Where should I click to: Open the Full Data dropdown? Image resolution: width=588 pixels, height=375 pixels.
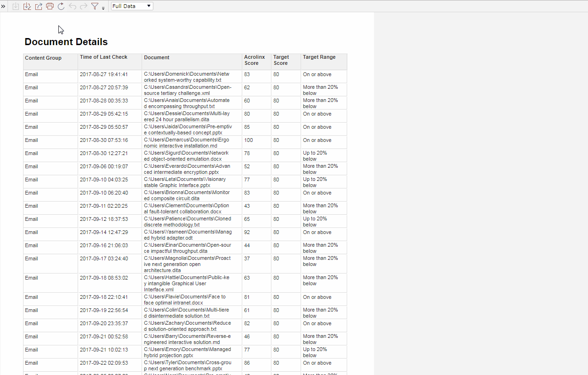tap(132, 6)
